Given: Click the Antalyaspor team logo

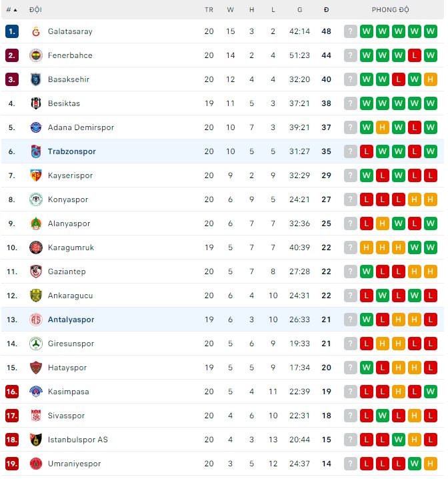Looking at the screenshot, I should coord(36,320).
